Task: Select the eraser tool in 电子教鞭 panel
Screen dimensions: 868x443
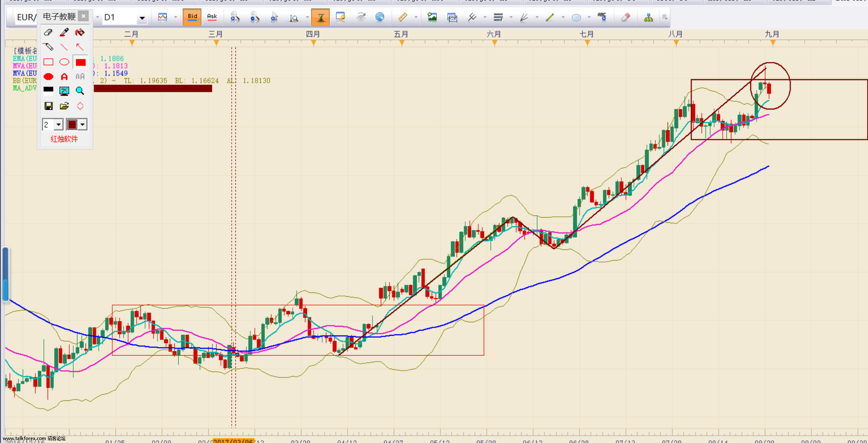Action: pos(48,32)
